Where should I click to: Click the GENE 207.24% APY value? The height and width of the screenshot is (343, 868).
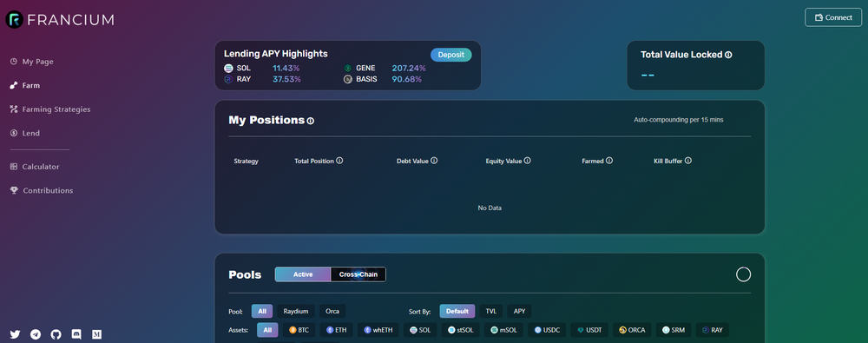pyautogui.click(x=409, y=68)
